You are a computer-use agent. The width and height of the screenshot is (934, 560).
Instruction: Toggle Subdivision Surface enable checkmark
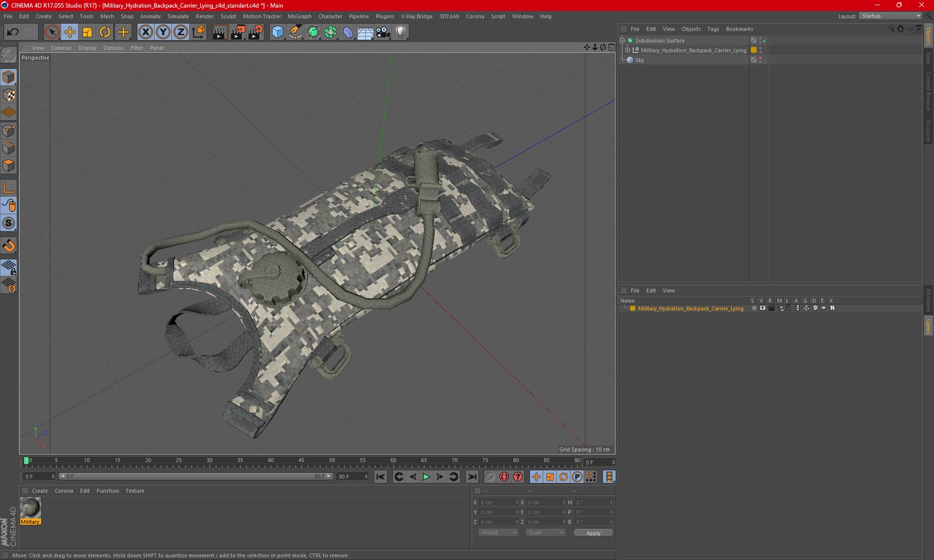tap(765, 40)
